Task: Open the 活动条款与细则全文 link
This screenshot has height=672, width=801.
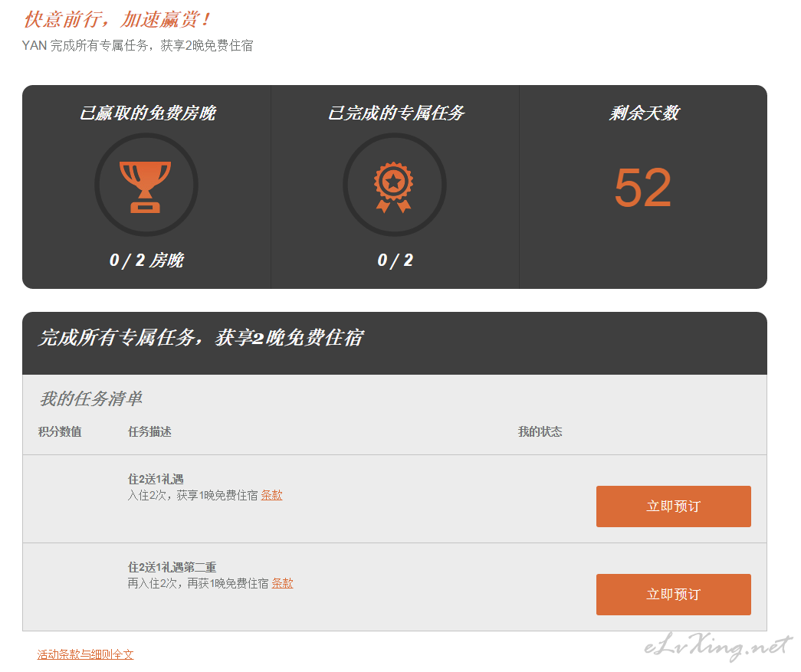Action: pyautogui.click(x=85, y=654)
